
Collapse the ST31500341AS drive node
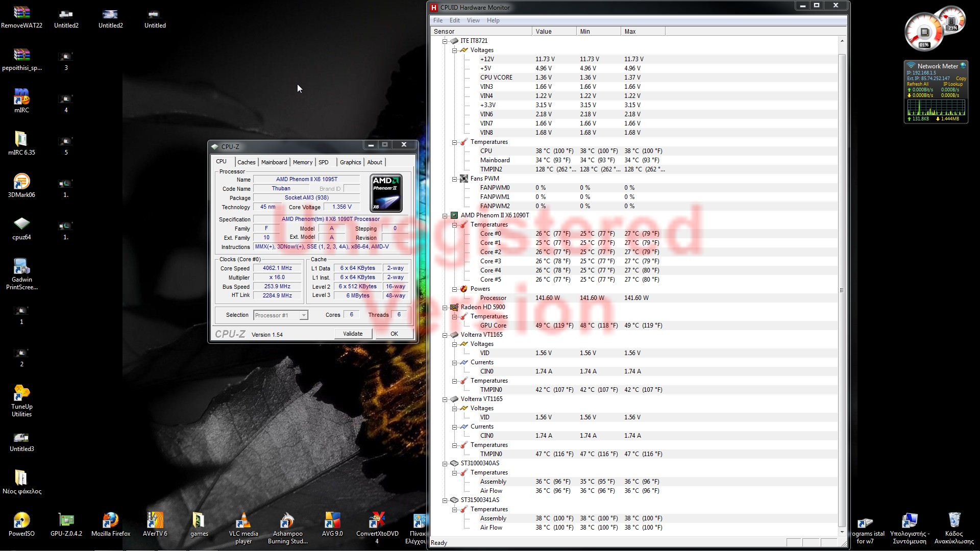tap(445, 500)
